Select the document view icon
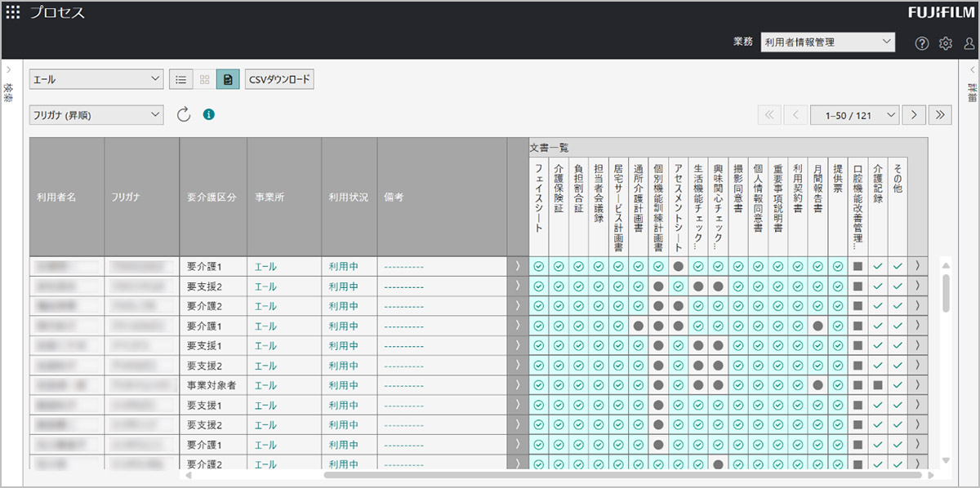This screenshot has height=488, width=980. click(228, 79)
